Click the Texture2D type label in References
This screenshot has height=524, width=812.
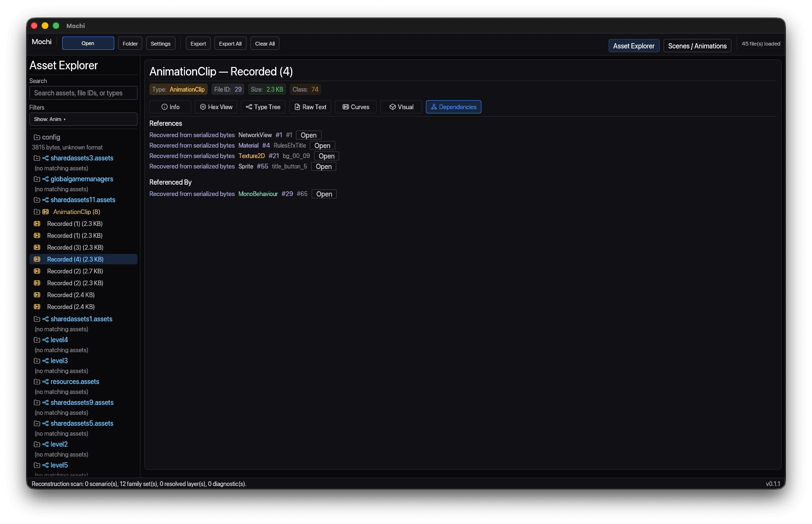tap(252, 156)
